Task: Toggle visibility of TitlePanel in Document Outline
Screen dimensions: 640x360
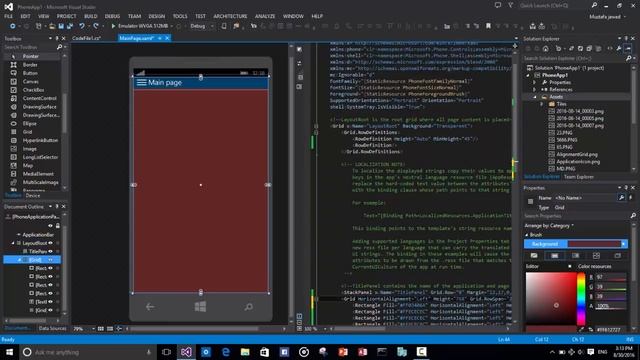Action: [51, 251]
